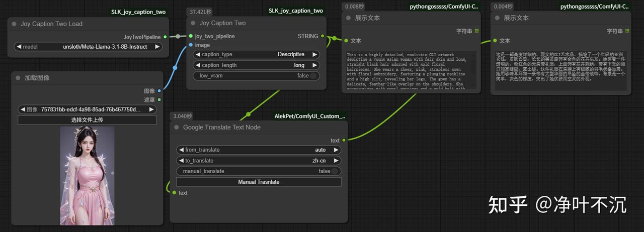Collapse the 加载图像 node via its title dot

coord(18,78)
